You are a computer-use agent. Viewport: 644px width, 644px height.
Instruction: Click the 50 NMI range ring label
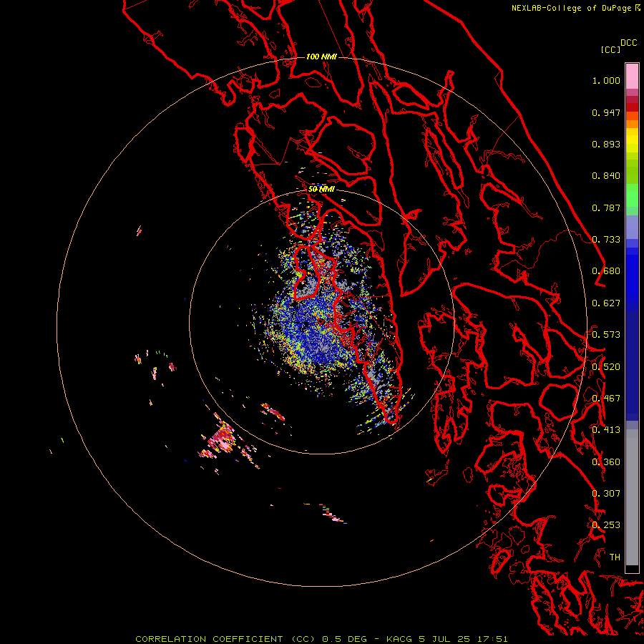(x=321, y=190)
